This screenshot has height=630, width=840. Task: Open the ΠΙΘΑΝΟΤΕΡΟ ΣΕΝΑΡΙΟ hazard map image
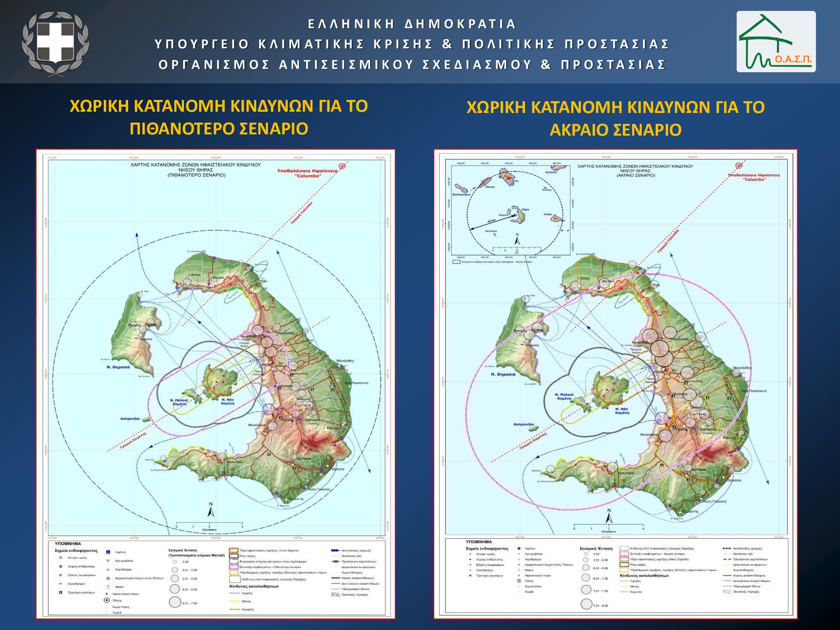point(215,384)
